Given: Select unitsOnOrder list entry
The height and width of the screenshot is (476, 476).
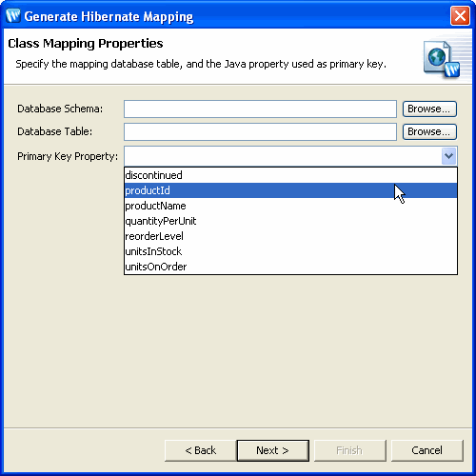Looking at the screenshot, I should coord(290,267).
